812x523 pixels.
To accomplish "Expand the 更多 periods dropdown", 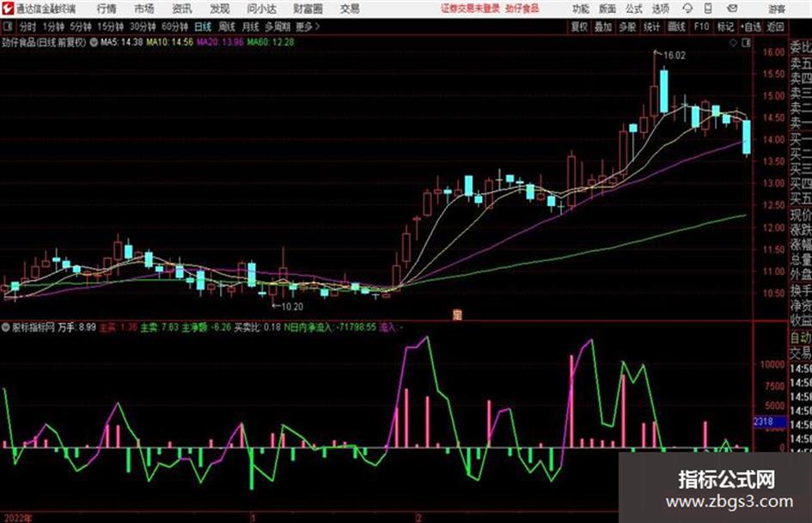I will pyautogui.click(x=308, y=27).
